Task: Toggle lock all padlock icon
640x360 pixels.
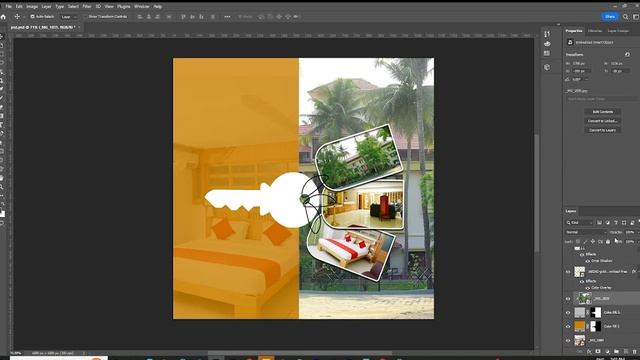Action: 608,242
